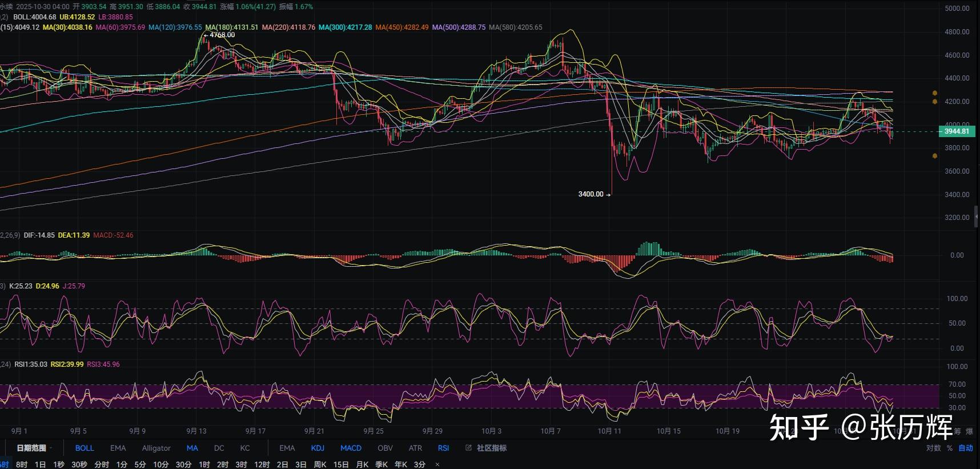Switch price axis to % percentage mode
This screenshot has width=980, height=469.
point(950,448)
